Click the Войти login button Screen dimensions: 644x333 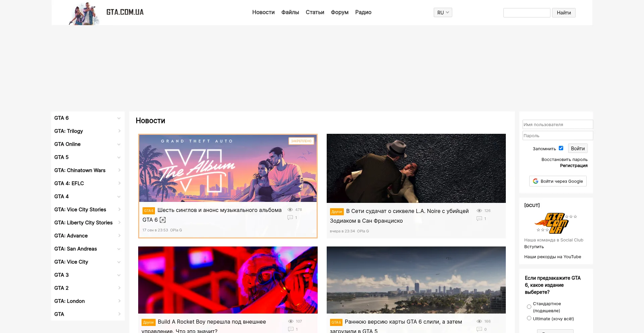(x=578, y=148)
